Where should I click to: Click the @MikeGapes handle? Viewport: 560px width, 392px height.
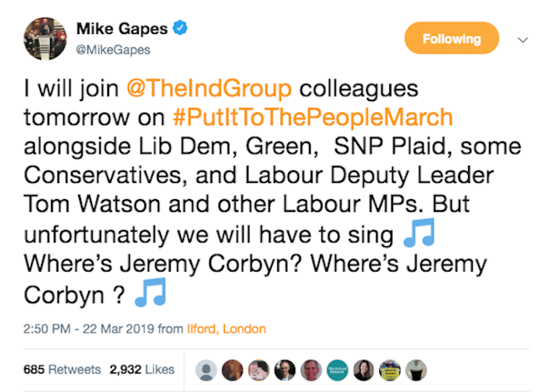(113, 50)
